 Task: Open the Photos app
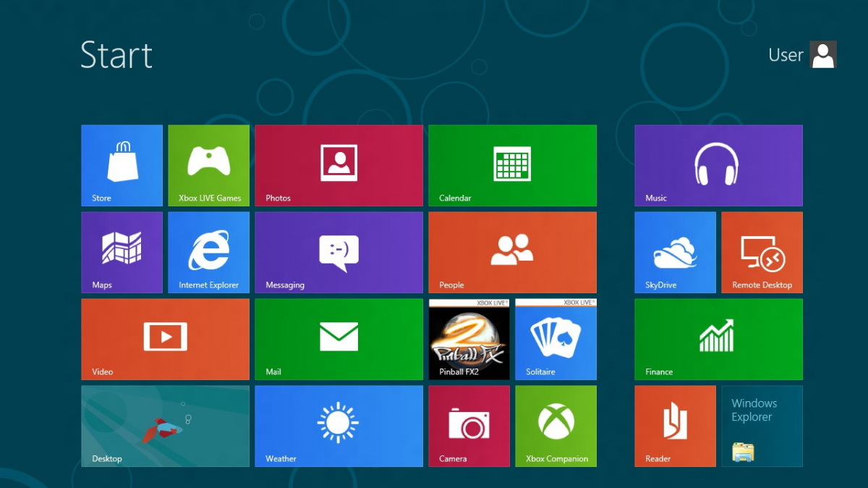[x=339, y=165]
